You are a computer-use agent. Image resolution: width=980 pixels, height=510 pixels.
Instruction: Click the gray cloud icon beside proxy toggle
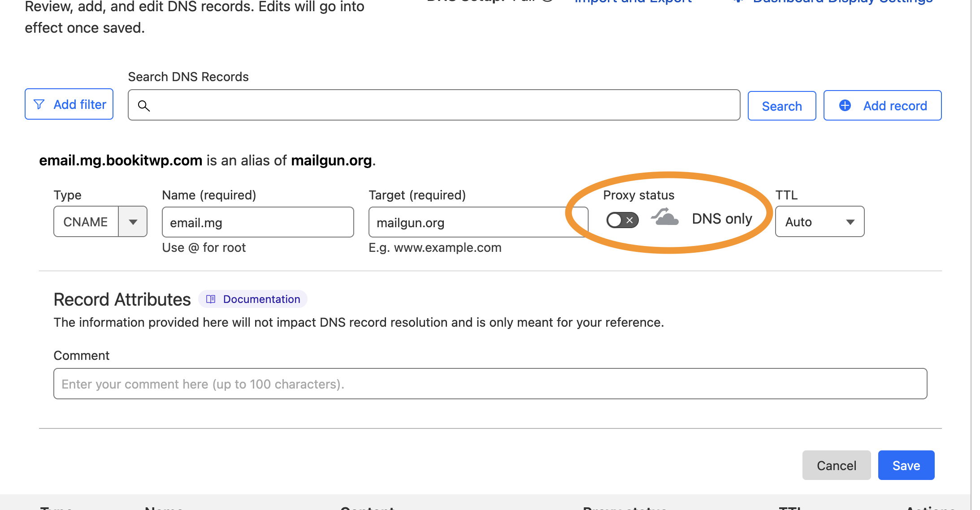pos(665,219)
